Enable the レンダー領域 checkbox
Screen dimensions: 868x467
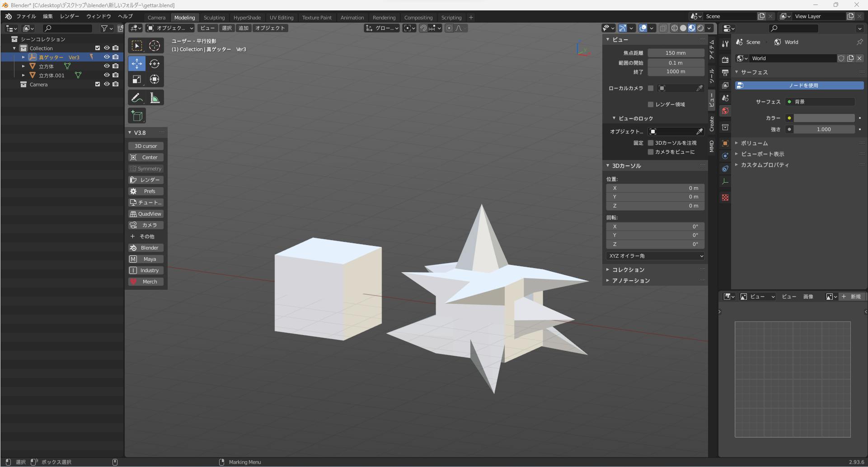(651, 104)
